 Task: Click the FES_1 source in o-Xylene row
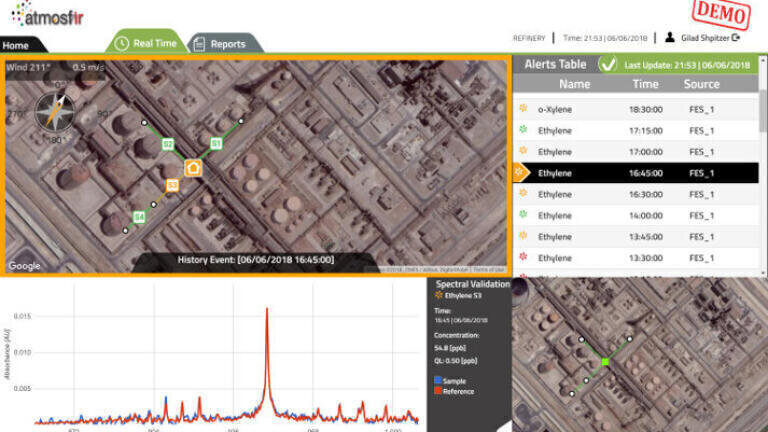click(x=701, y=109)
